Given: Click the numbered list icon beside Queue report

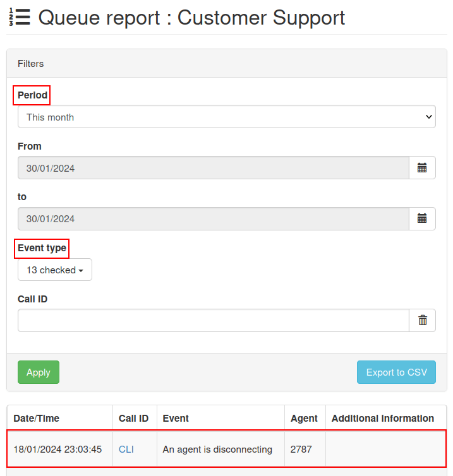Looking at the screenshot, I should (x=19, y=17).
